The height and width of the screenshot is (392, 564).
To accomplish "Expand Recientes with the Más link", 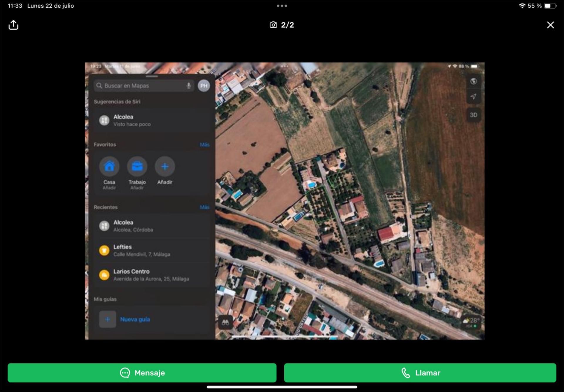I will click(204, 207).
